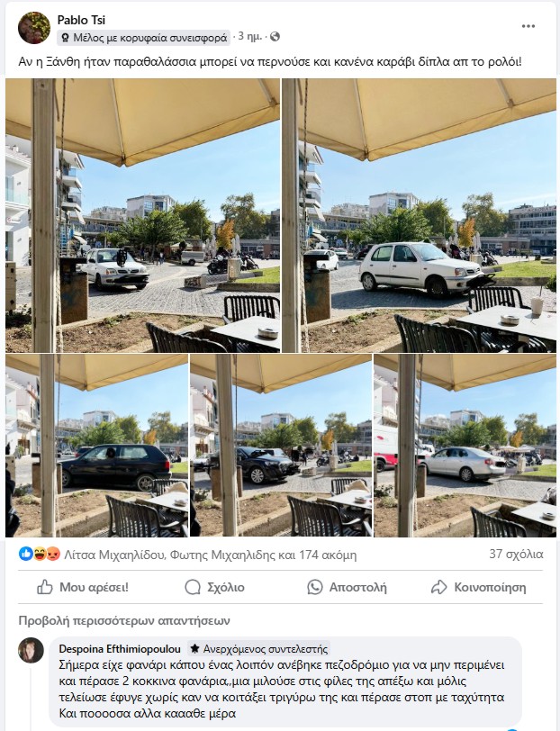Image resolution: width=560 pixels, height=731 pixels.
Task: Click the top contributor badge label
Action: pyautogui.click(x=144, y=37)
